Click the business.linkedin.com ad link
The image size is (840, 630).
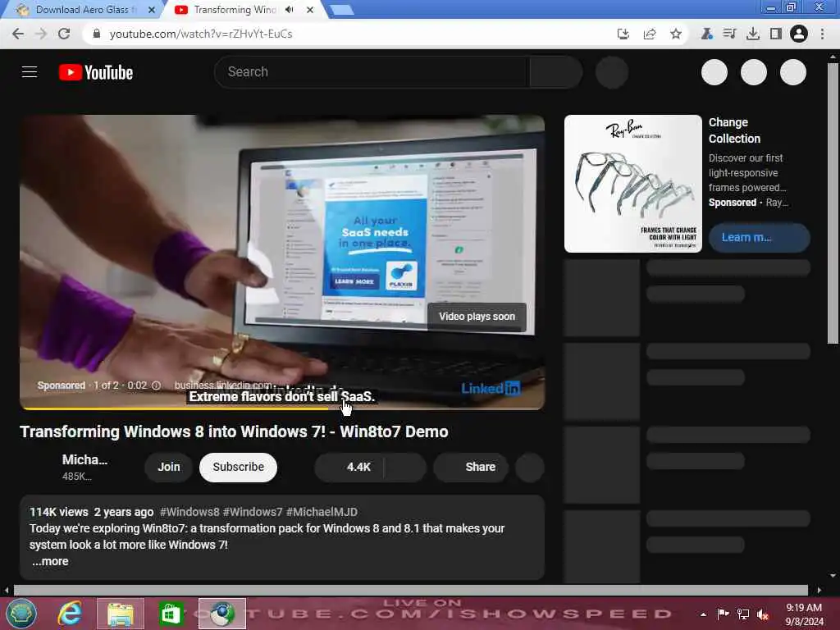[223, 386]
